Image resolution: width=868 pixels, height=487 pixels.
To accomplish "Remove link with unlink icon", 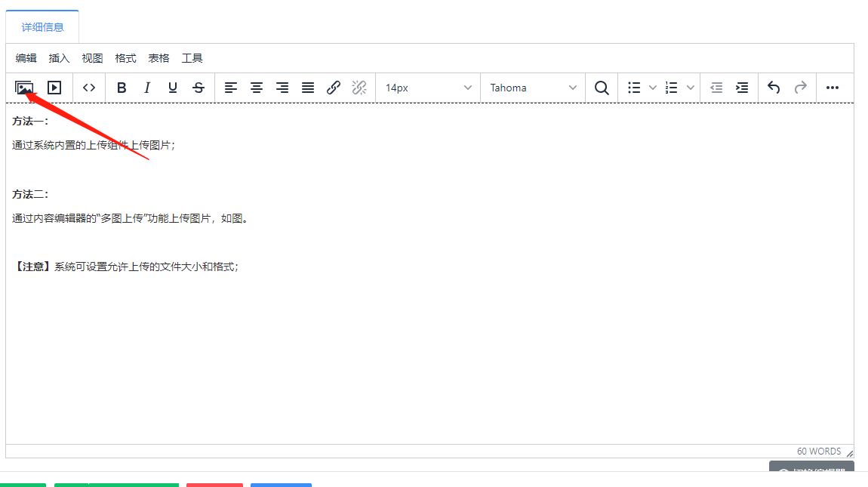I will 359,88.
